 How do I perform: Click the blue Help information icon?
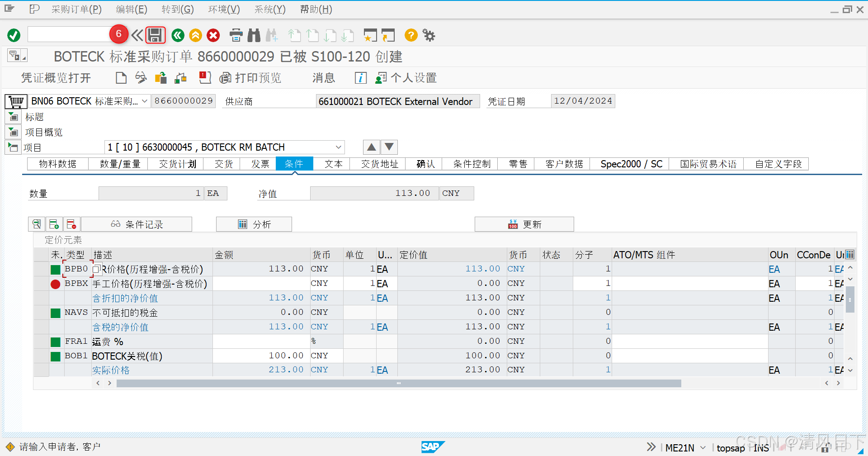coord(360,78)
